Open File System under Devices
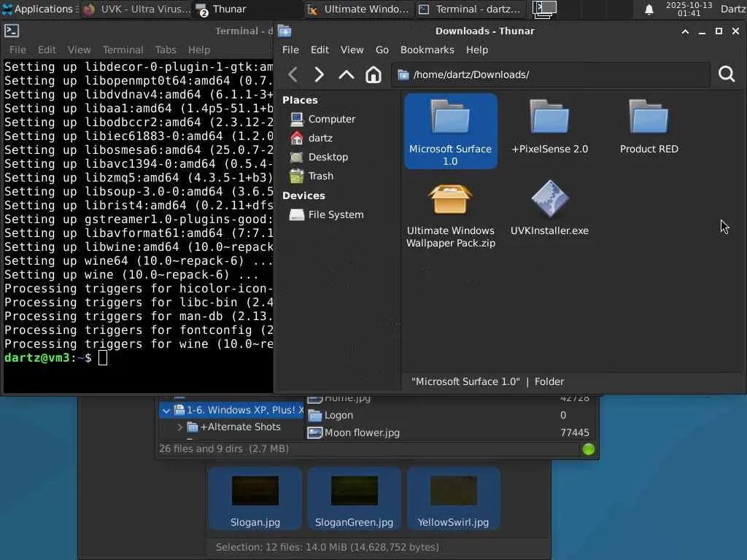The height and width of the screenshot is (560, 747). point(326,215)
